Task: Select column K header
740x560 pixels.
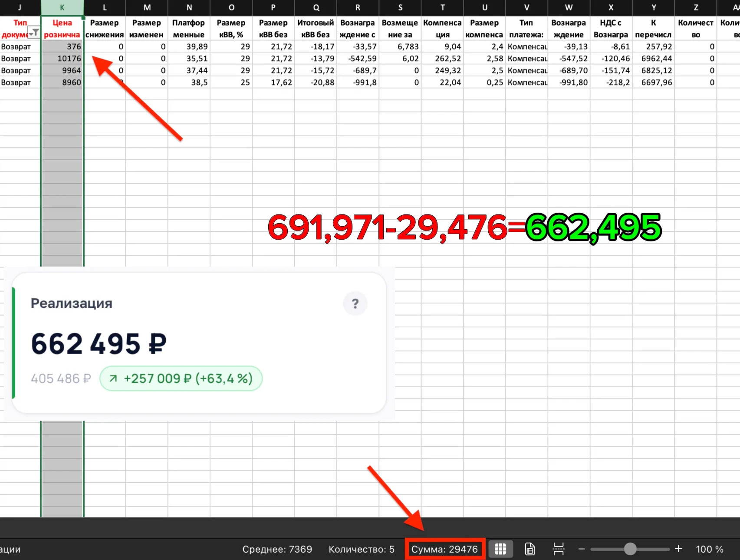Action: (62, 7)
